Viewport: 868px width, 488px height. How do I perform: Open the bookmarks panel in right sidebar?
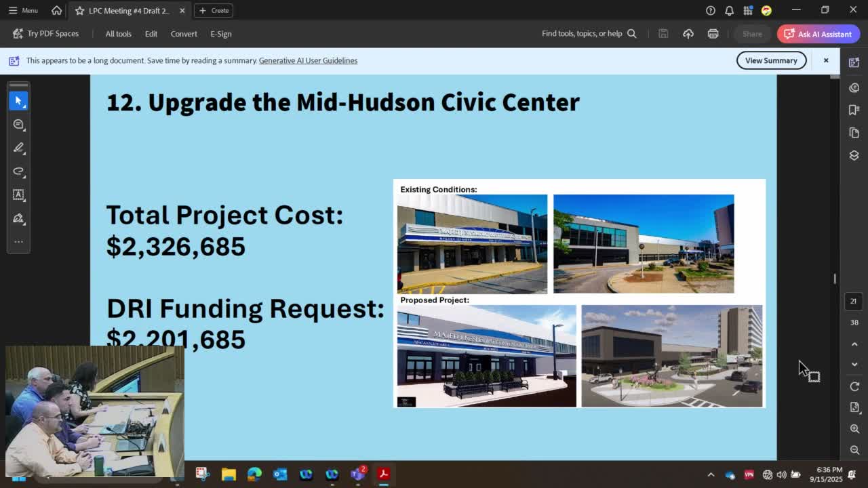(854, 110)
